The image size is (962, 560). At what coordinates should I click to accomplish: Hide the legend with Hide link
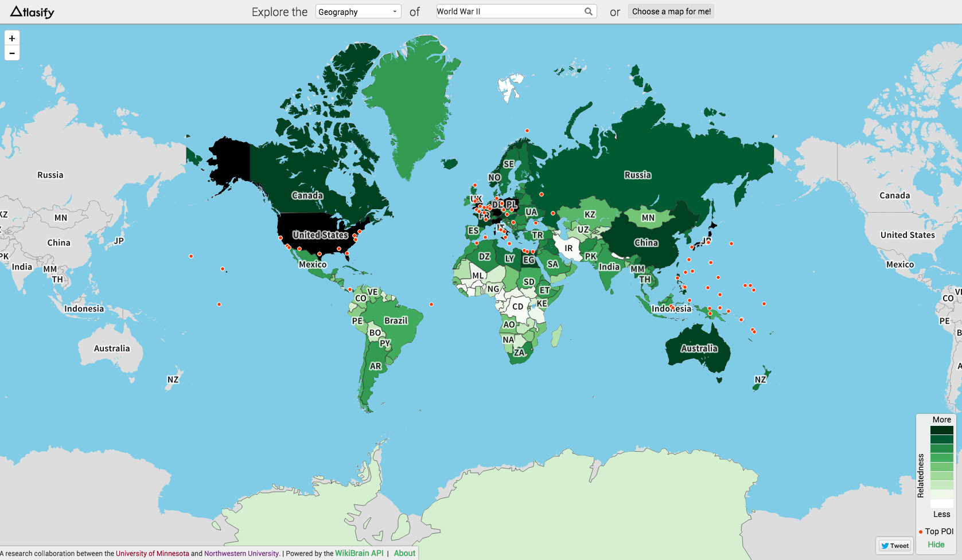936,545
